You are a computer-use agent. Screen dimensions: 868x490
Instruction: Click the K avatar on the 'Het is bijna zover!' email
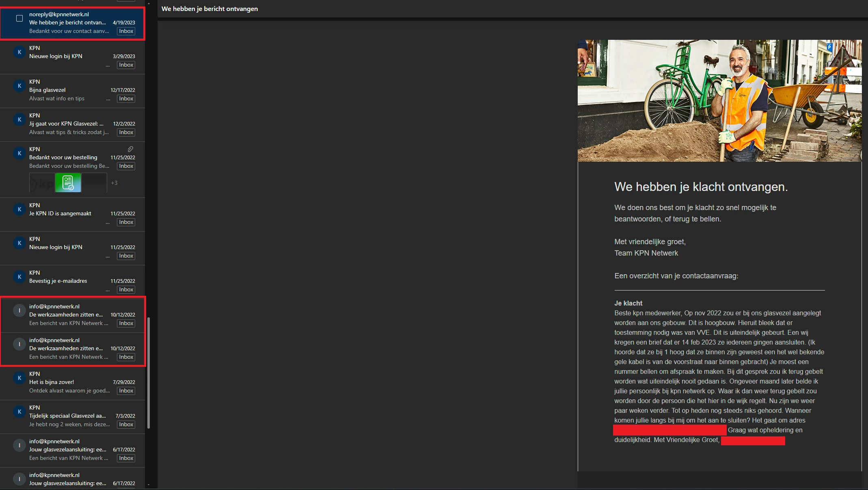tap(19, 378)
